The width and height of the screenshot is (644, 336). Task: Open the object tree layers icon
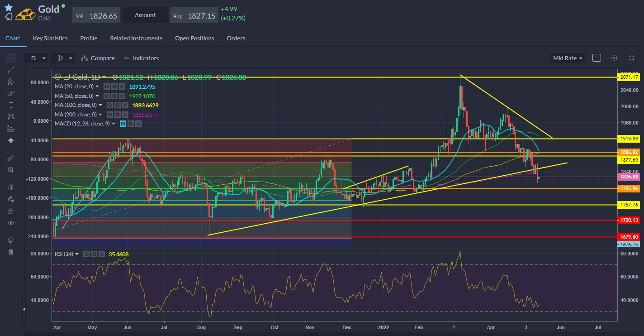[x=11, y=240]
